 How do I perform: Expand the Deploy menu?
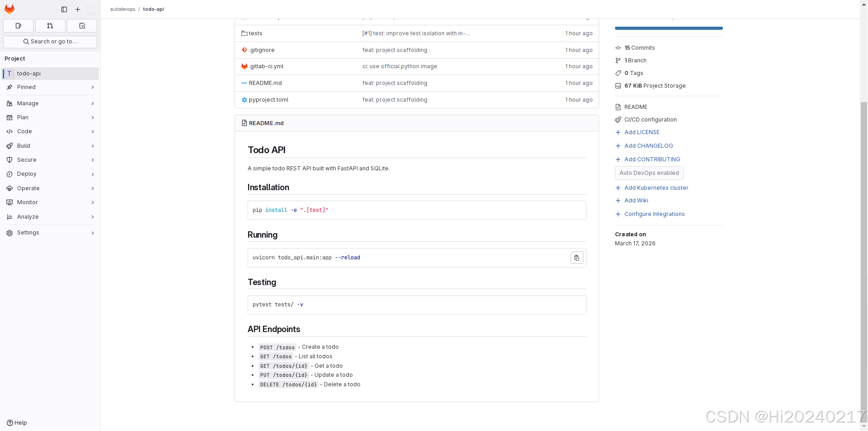pyautogui.click(x=50, y=174)
